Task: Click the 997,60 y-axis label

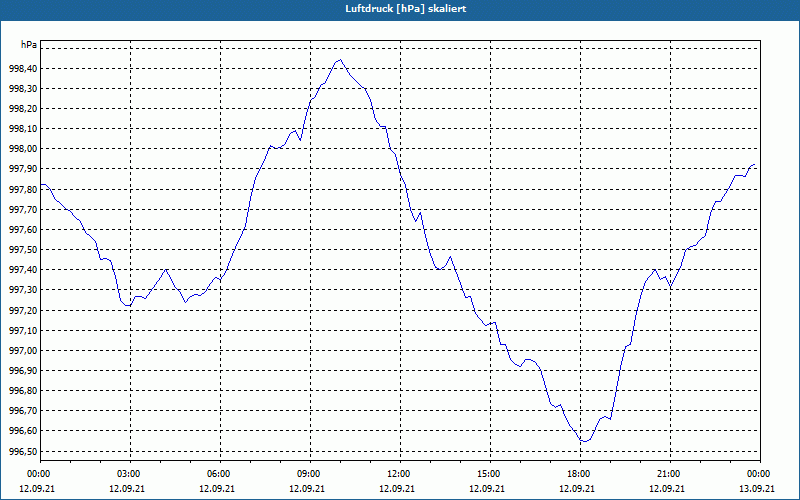Action: pyautogui.click(x=23, y=230)
